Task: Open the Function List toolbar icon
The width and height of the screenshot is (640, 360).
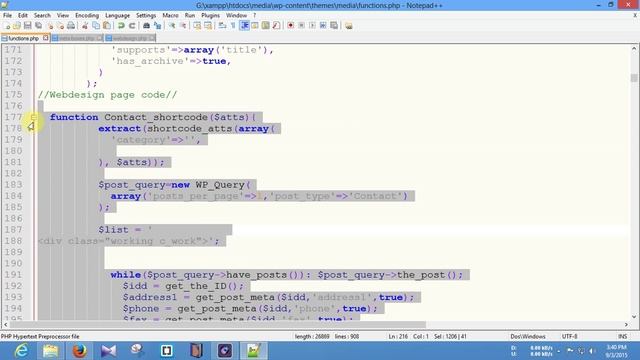Action: (276, 26)
